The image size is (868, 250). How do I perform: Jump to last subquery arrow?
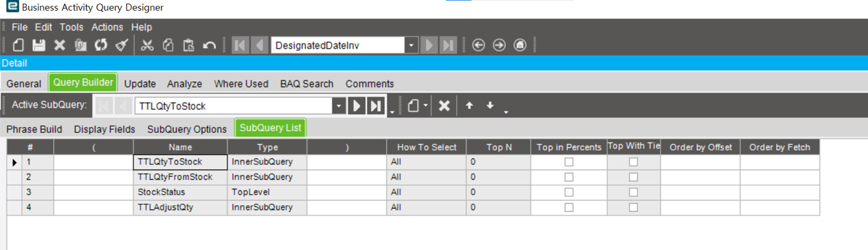[x=376, y=106]
